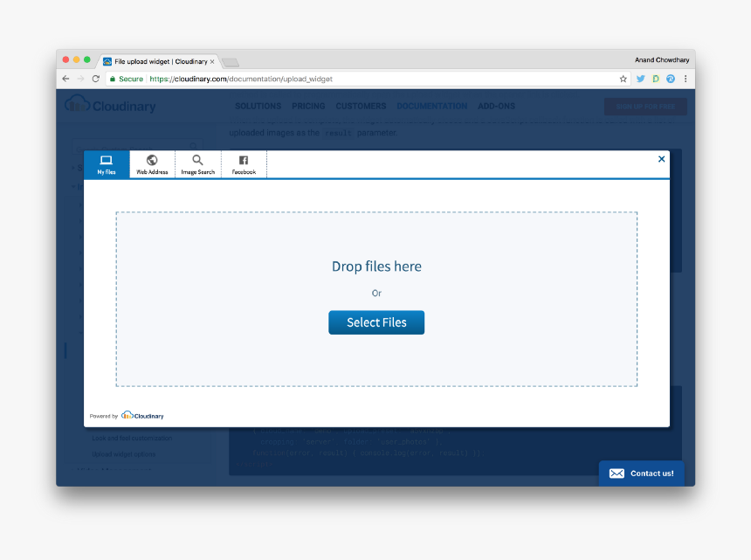Bookmark the page with the star icon

(x=624, y=79)
